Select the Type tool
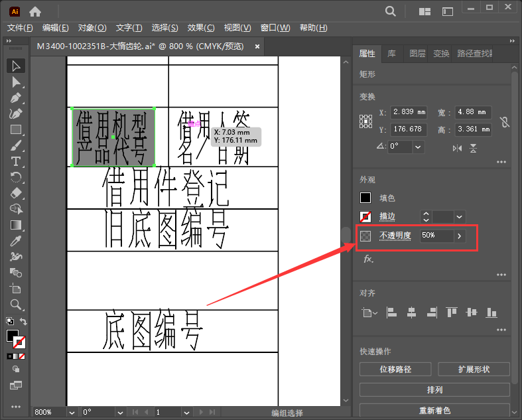This screenshot has height=420, width=522. [17, 161]
